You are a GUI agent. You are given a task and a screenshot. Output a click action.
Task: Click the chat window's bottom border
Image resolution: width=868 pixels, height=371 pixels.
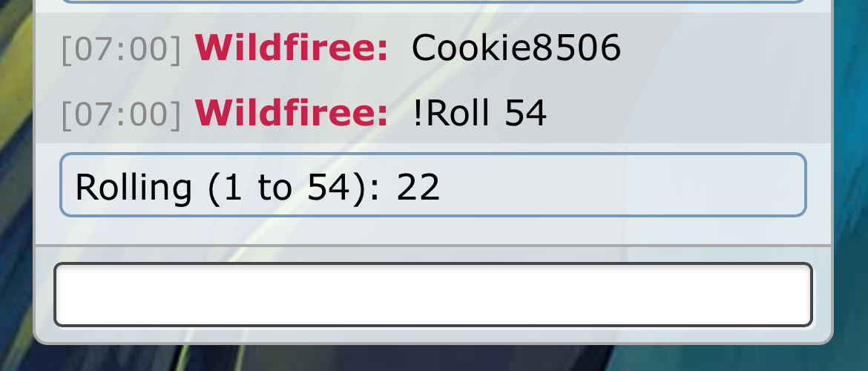(x=433, y=343)
